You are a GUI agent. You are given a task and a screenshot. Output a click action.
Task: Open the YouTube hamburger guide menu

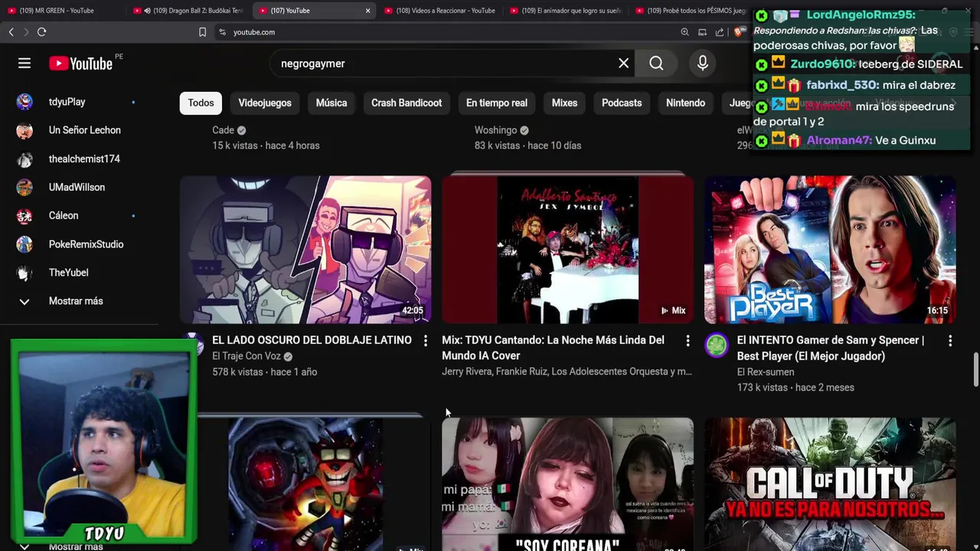click(x=24, y=64)
